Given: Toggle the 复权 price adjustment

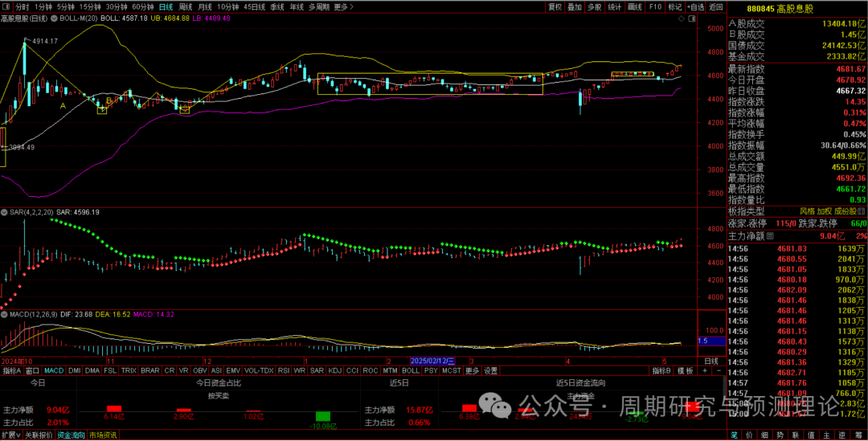Looking at the screenshot, I should [555, 6].
